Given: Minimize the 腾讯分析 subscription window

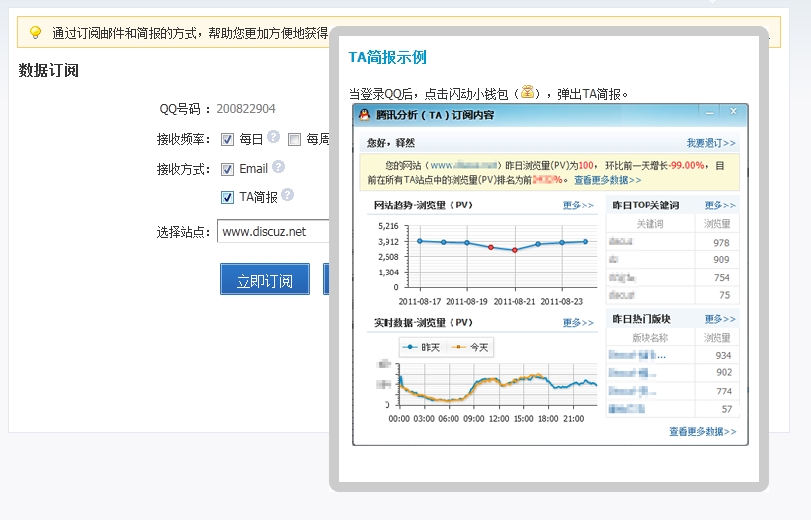Looking at the screenshot, I should tap(710, 112).
